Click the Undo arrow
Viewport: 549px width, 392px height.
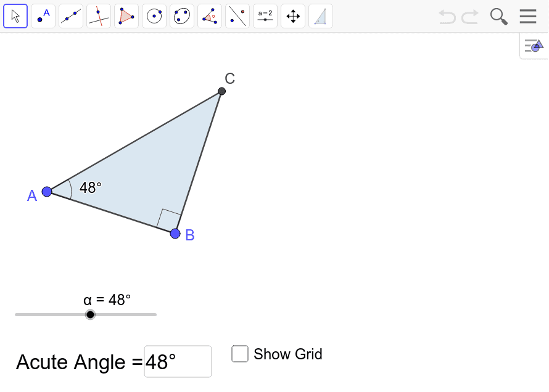pyautogui.click(x=447, y=17)
